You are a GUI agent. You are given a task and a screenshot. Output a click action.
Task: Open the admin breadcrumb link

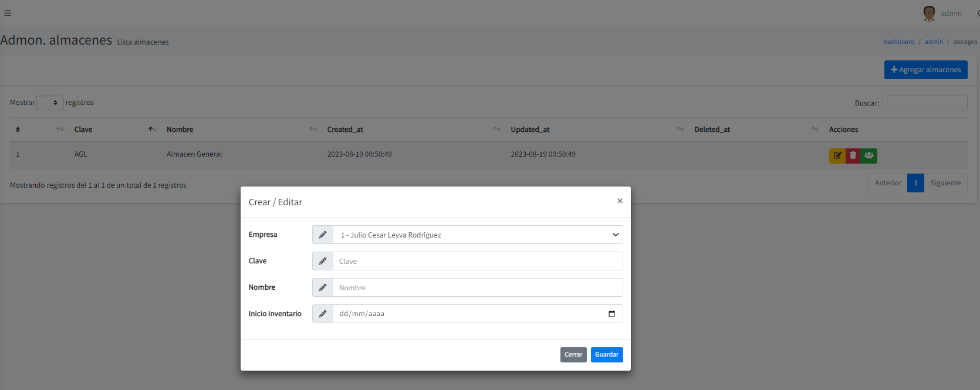point(934,42)
